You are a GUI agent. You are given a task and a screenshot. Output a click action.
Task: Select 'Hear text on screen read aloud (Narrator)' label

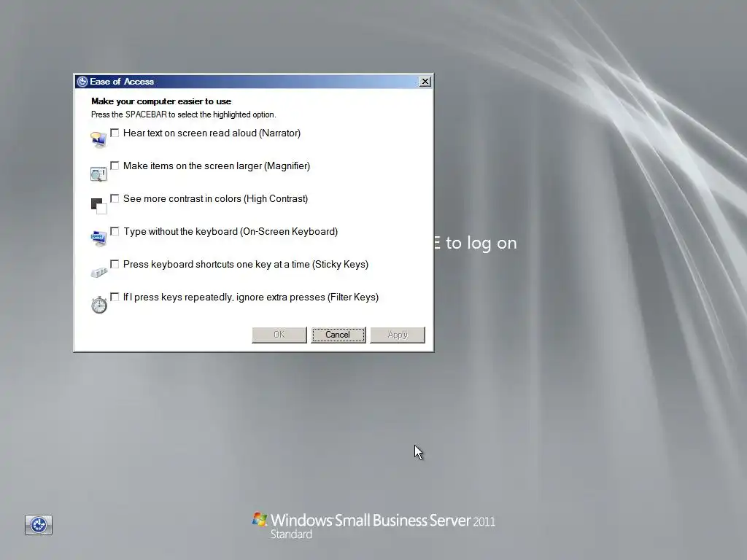(x=212, y=133)
